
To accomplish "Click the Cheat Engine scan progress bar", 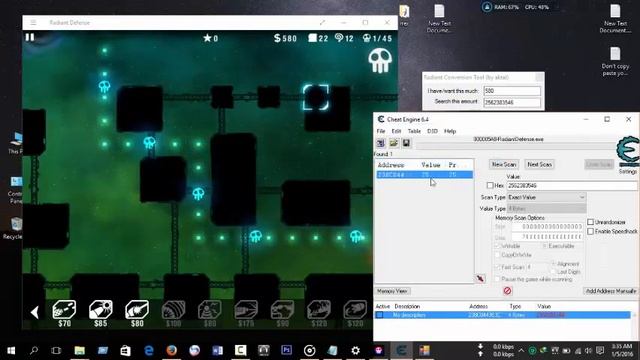I will pos(516,147).
